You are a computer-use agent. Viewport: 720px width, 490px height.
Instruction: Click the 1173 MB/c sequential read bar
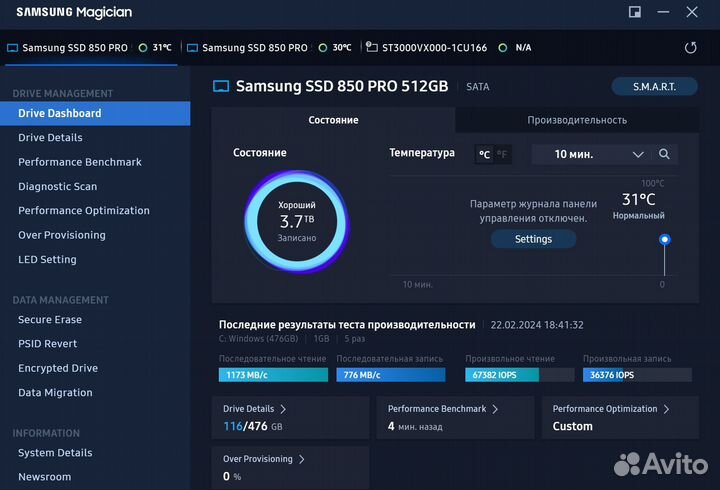coord(273,375)
